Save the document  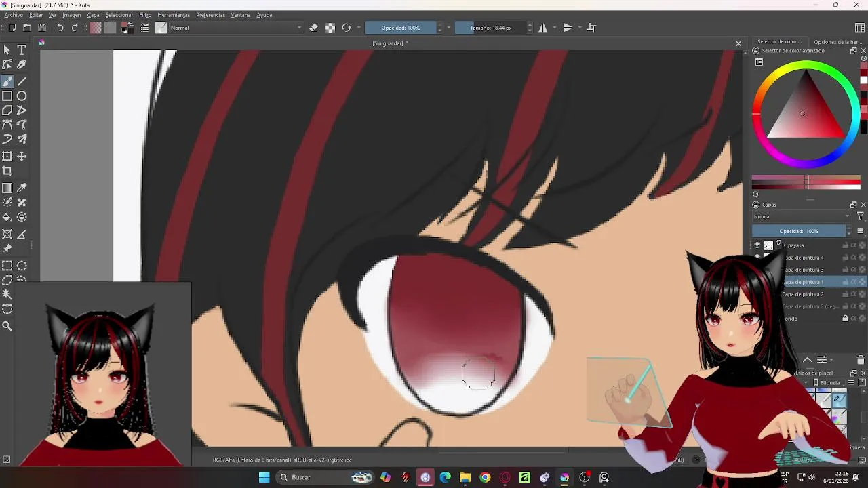click(42, 28)
